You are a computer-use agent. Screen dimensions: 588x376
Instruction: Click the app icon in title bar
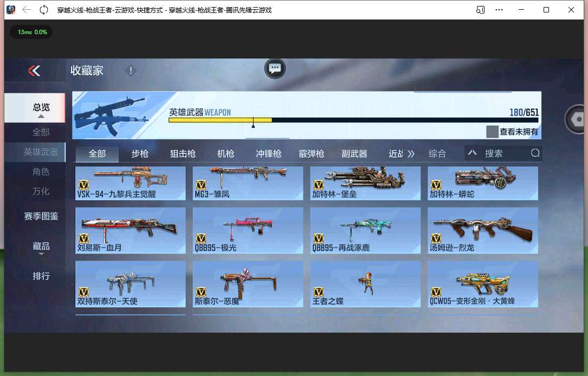(11, 10)
